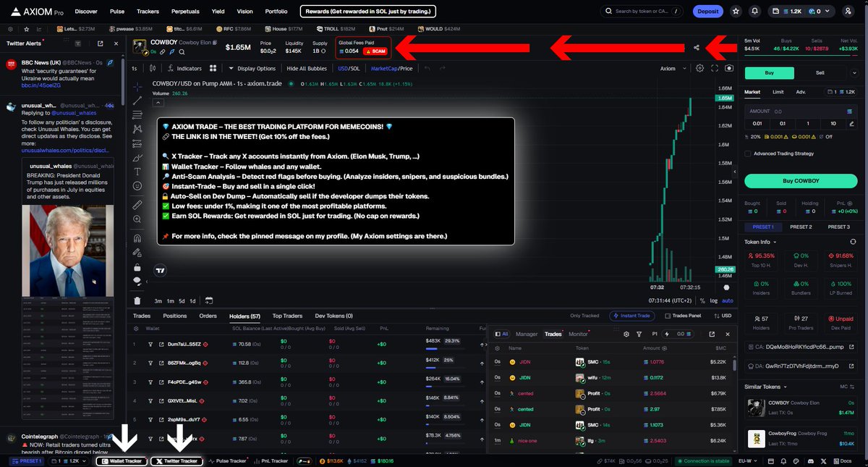Undo the last chart action
This screenshot has height=467, width=868.
[427, 68]
